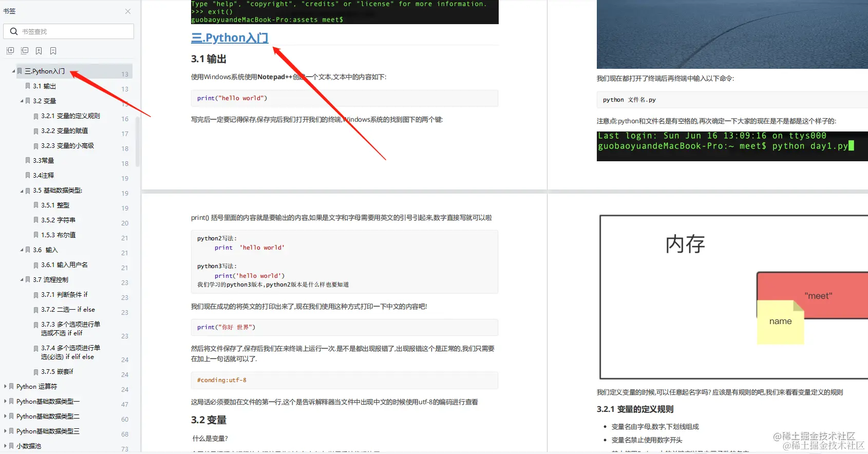Click bookmark icon beside 3.4注释
The image size is (868, 454).
(28, 176)
